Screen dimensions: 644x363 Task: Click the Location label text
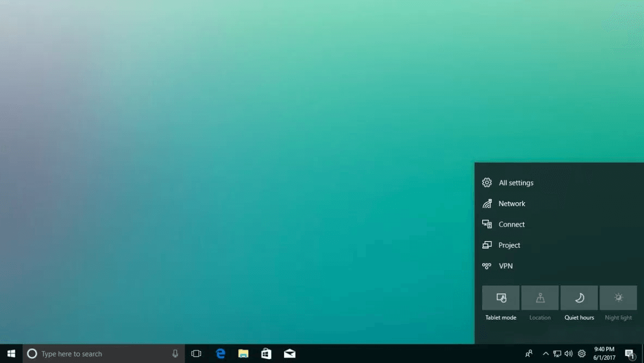(539, 317)
